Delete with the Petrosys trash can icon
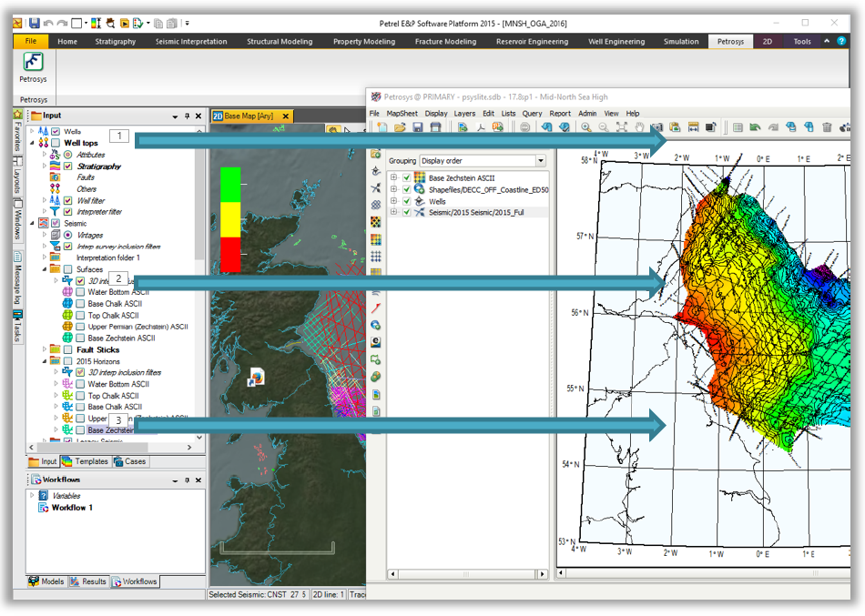 827,127
